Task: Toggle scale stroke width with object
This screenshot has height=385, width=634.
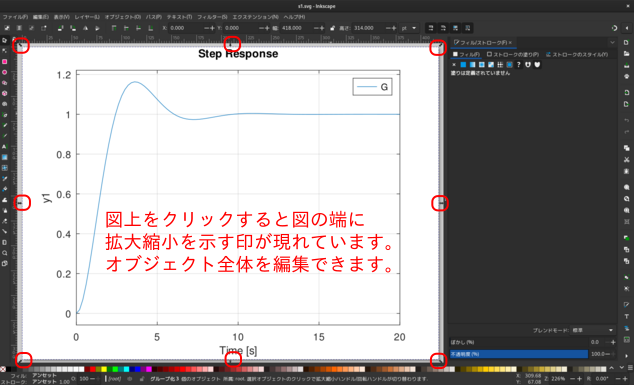Action: click(x=431, y=28)
